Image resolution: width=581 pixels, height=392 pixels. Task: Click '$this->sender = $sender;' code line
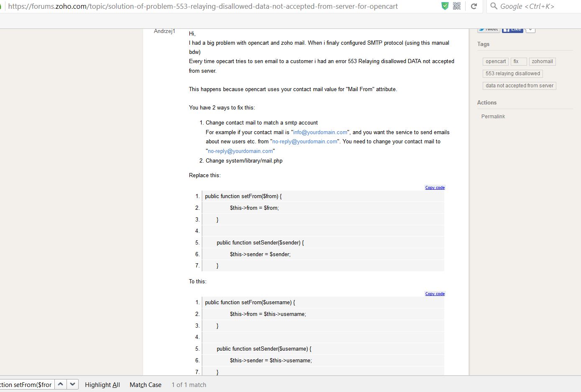pyautogui.click(x=260, y=255)
